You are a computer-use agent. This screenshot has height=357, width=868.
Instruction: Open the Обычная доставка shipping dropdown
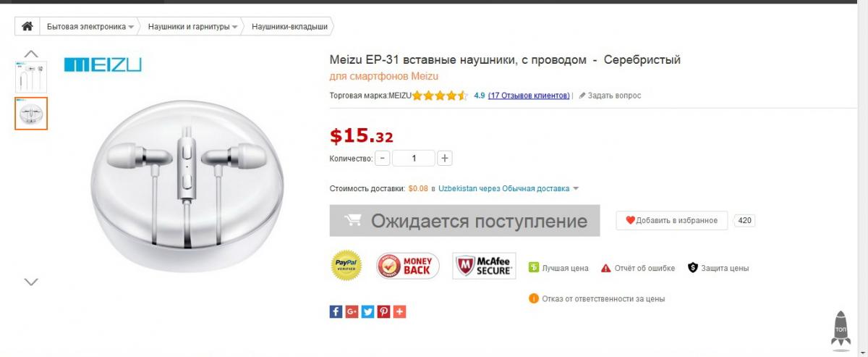pos(576,189)
